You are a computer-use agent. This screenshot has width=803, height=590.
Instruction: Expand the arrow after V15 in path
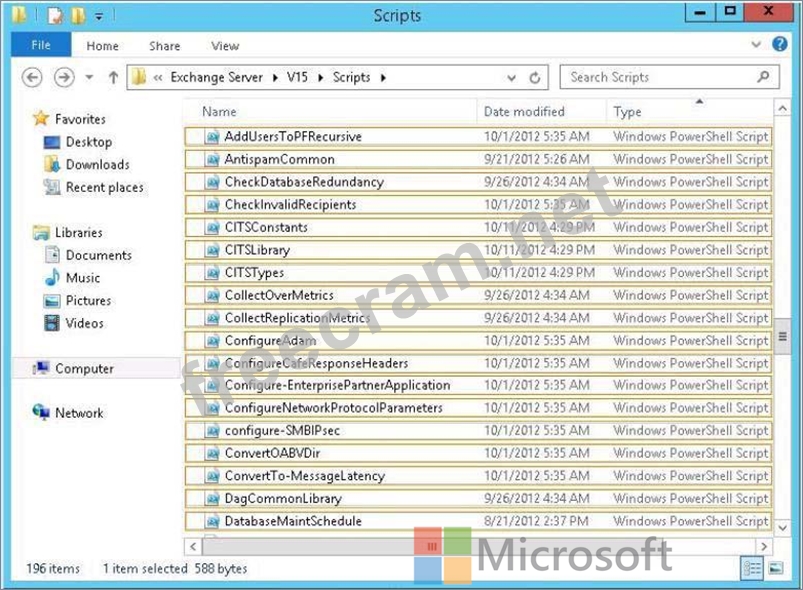coord(321,78)
